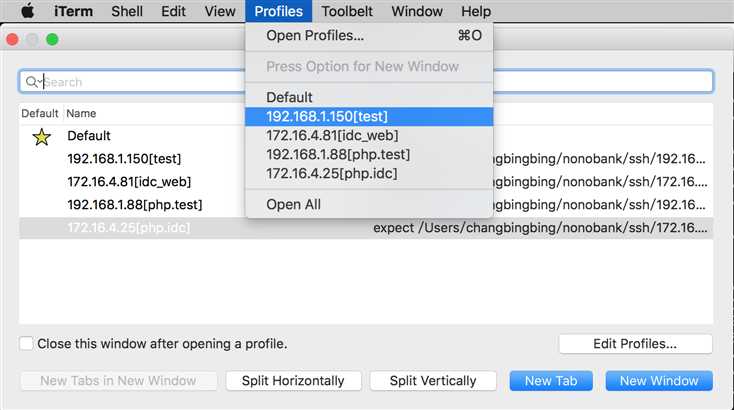The image size is (734, 410).
Task: Select the Default profile row in list
Action: tap(366, 136)
